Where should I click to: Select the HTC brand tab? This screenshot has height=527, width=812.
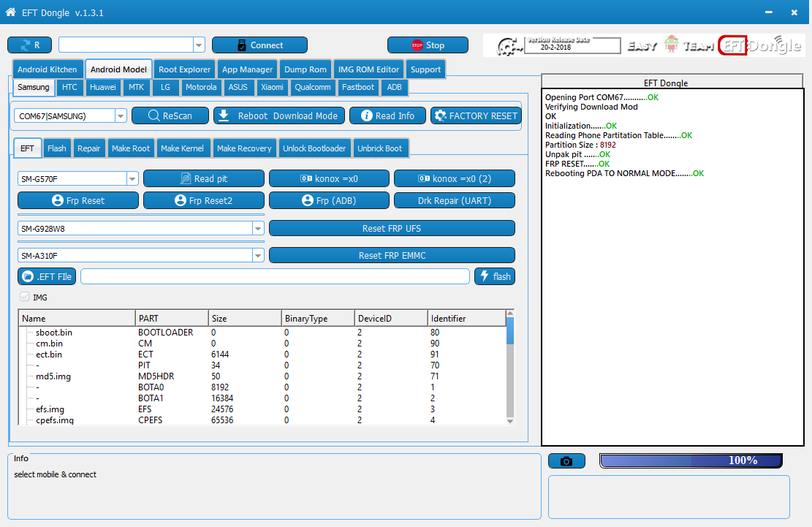(x=69, y=87)
